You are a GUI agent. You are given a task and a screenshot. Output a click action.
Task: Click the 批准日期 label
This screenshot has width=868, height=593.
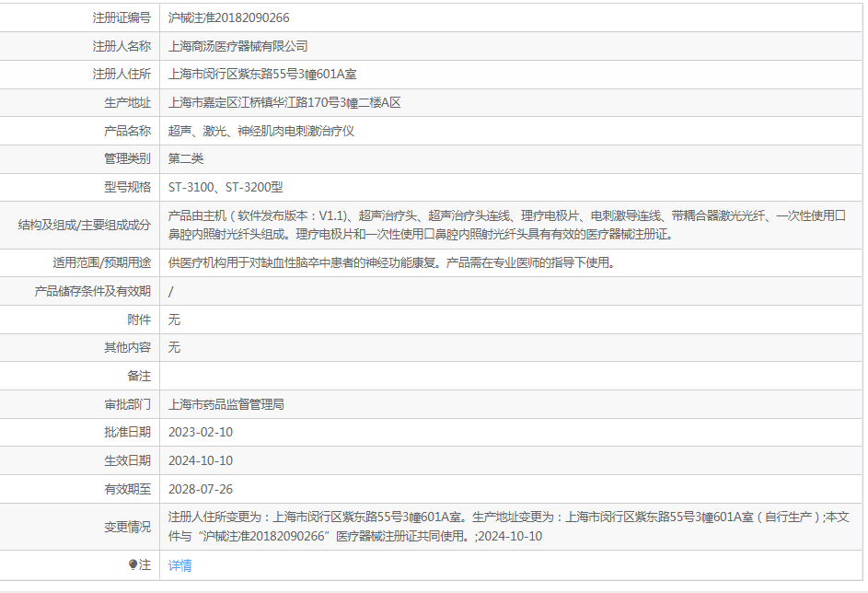point(127,433)
